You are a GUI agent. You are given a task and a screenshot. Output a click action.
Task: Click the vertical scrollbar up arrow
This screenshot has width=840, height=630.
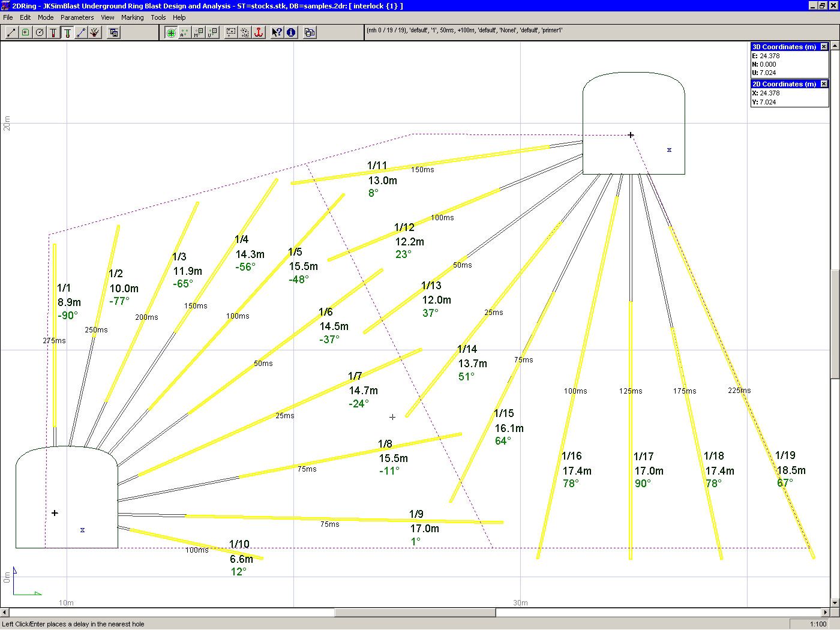[x=835, y=46]
